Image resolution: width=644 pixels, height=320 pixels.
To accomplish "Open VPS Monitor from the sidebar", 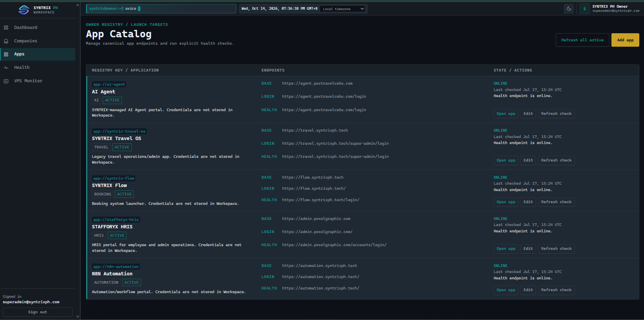I will 38,81.
